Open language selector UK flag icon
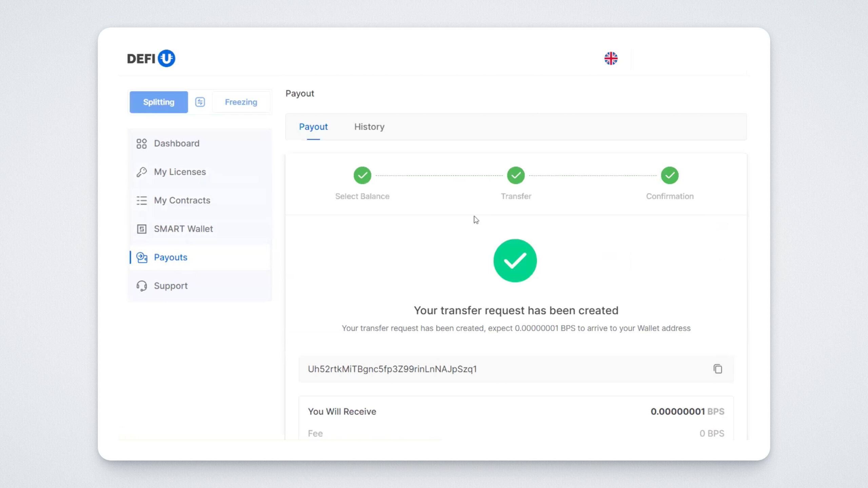The image size is (868, 488). tap(611, 58)
